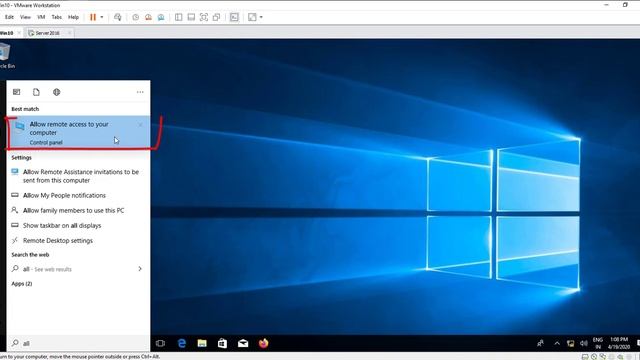Switch to Unity mode icon
The image size is (640, 360).
pyautogui.click(x=216, y=17)
